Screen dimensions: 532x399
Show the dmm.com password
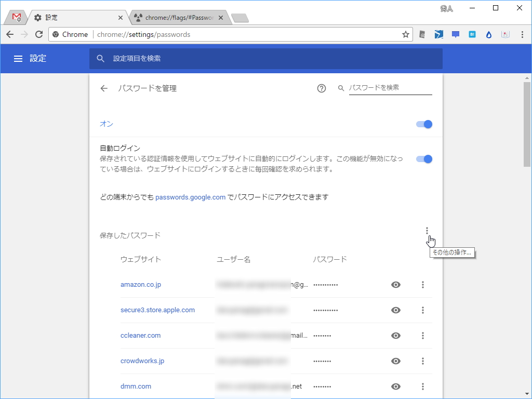pos(395,387)
